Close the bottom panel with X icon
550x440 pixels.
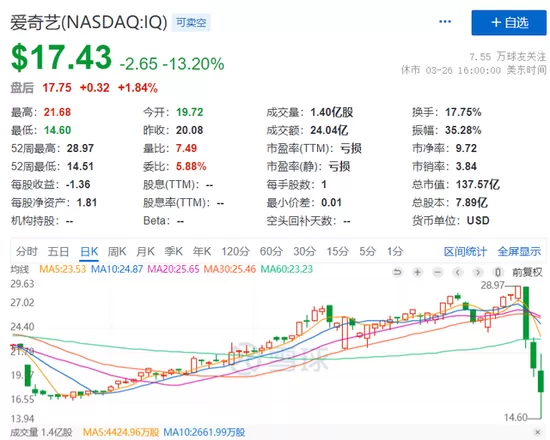(x=537, y=432)
